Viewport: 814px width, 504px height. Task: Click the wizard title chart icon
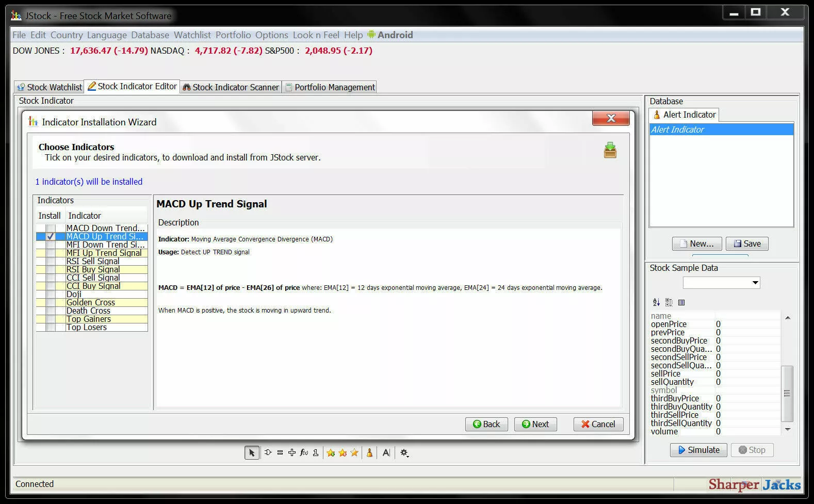point(34,122)
